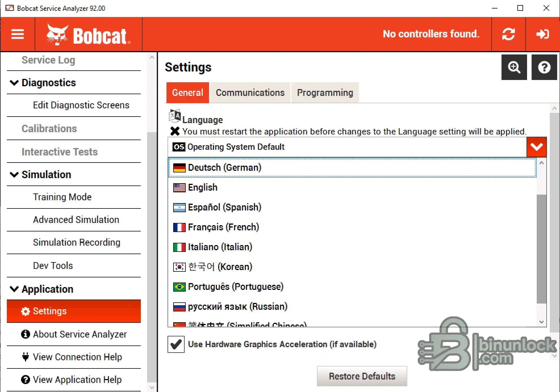Image resolution: width=560 pixels, height=392 pixels.
Task: Switch to the Programming tab
Action: click(x=325, y=93)
